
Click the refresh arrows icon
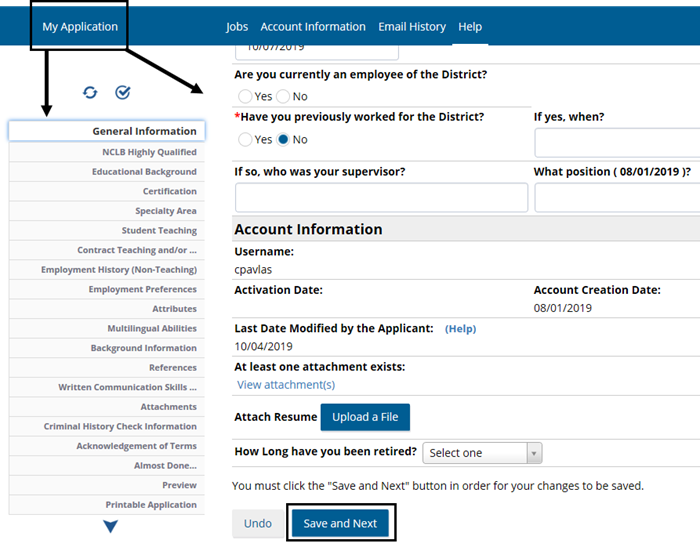pos(91,93)
